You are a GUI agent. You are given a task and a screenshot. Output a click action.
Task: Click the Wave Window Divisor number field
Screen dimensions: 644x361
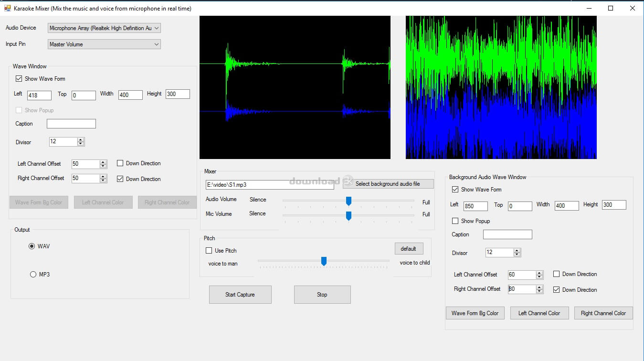click(x=63, y=142)
